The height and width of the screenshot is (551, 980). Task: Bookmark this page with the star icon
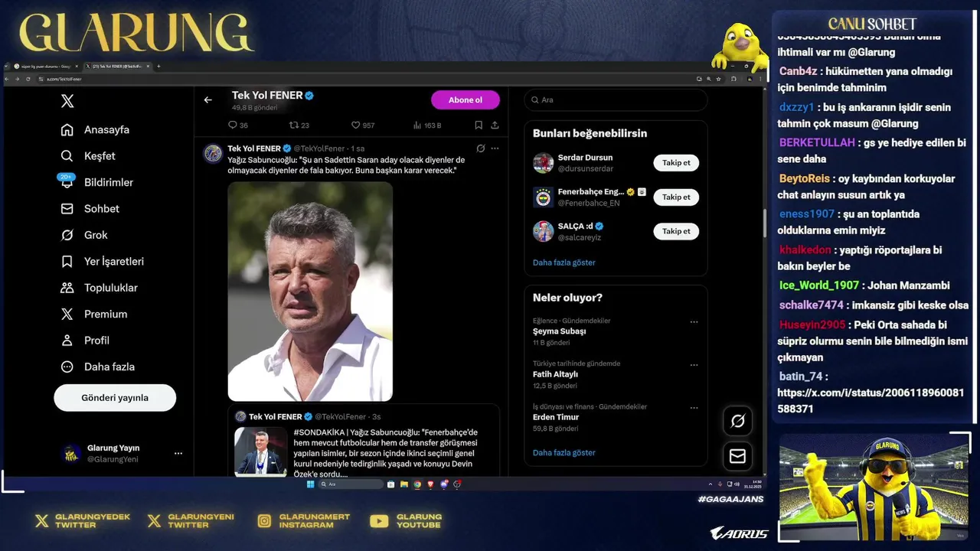[x=718, y=79]
